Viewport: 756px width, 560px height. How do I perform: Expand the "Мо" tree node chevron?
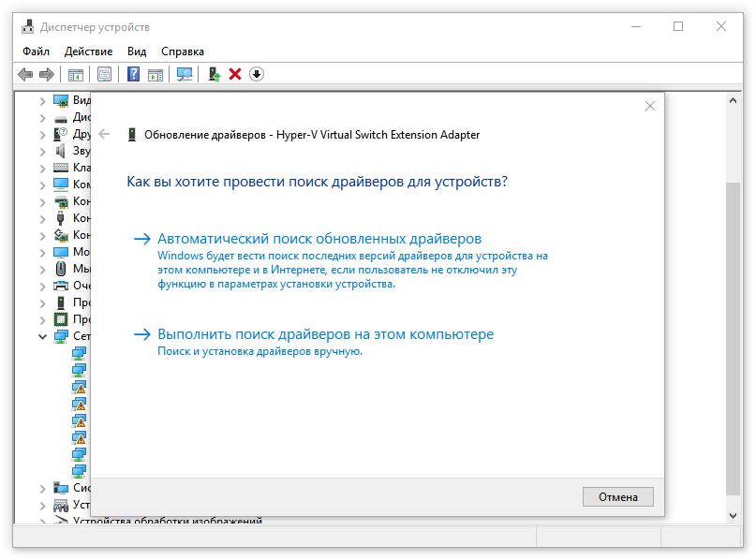coord(42,253)
